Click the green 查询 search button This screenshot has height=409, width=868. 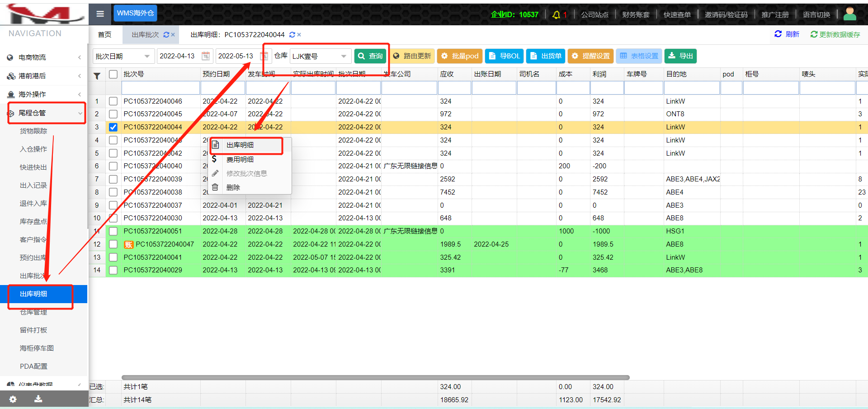point(370,56)
